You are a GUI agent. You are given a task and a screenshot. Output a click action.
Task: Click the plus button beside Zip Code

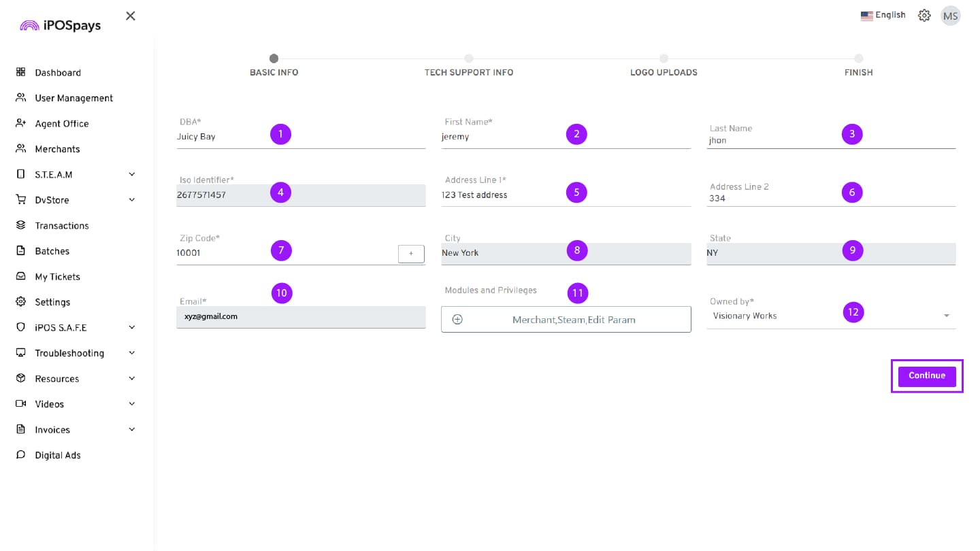(411, 253)
